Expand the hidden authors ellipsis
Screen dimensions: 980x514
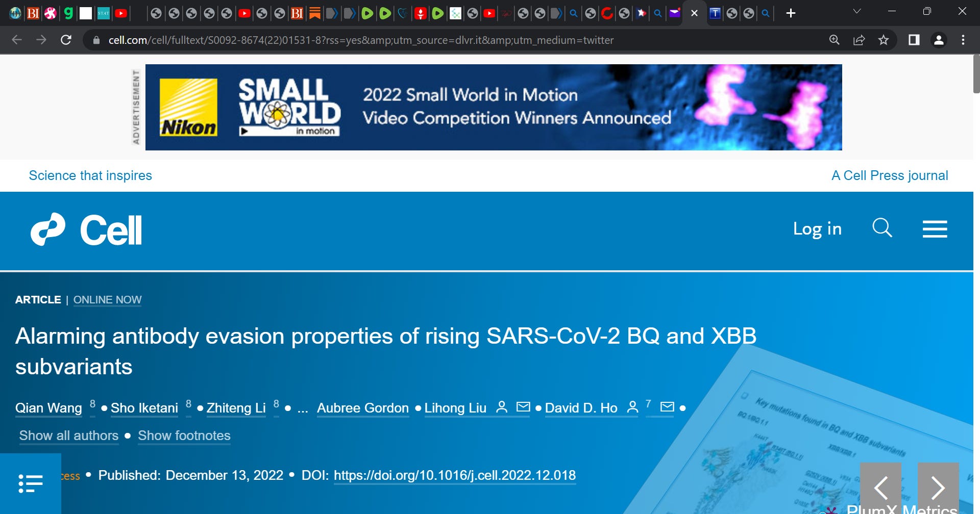coord(303,409)
